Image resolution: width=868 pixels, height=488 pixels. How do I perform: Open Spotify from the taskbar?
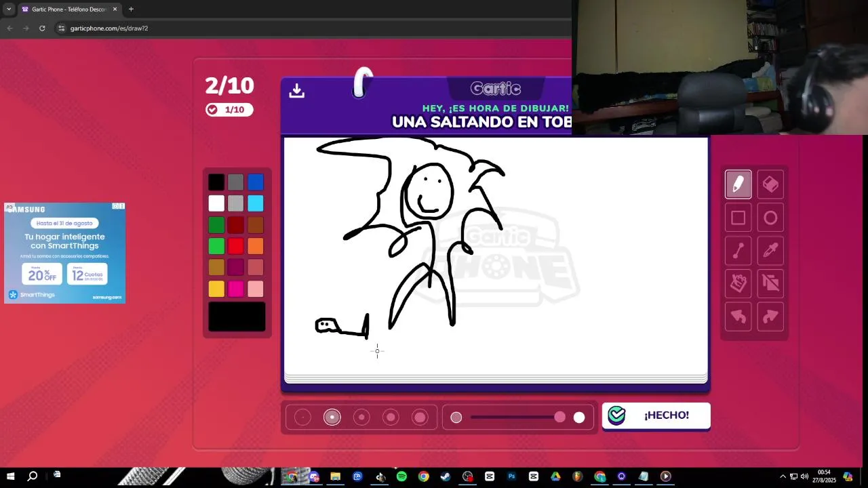point(401,476)
